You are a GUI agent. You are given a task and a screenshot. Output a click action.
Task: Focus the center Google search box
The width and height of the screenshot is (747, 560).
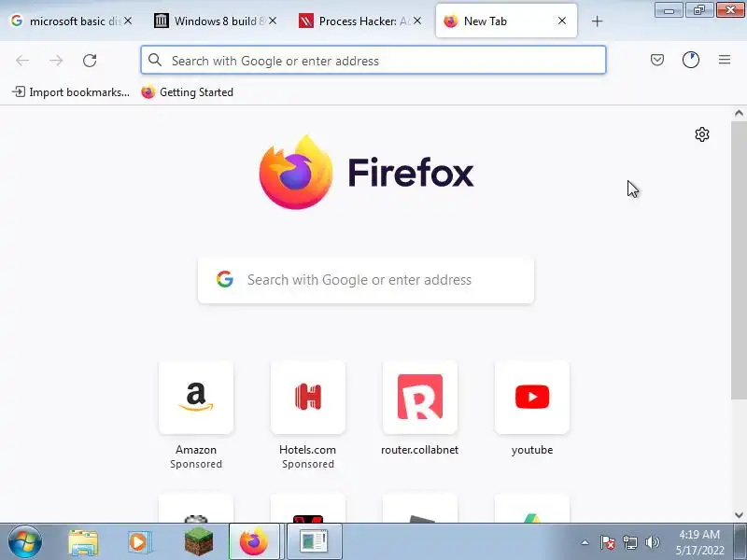coord(366,280)
